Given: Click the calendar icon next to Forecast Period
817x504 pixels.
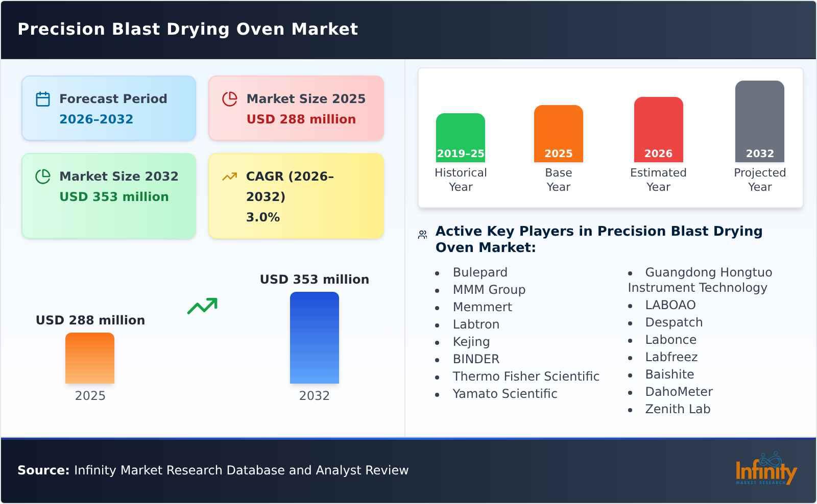Looking at the screenshot, I should tap(43, 98).
